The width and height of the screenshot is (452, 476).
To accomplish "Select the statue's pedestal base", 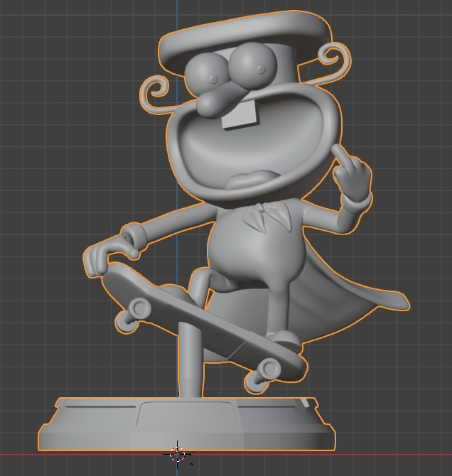I will 187,424.
